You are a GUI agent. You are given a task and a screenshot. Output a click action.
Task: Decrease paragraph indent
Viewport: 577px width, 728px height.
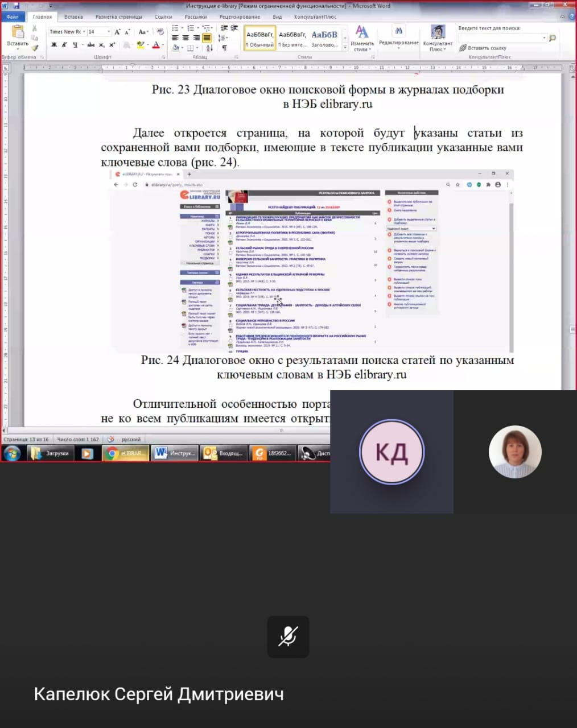point(224,28)
